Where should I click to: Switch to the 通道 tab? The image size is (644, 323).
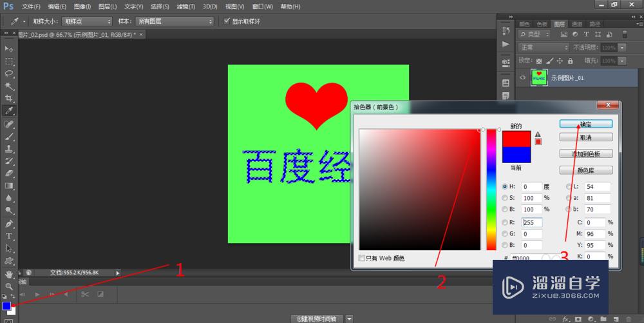pos(576,24)
